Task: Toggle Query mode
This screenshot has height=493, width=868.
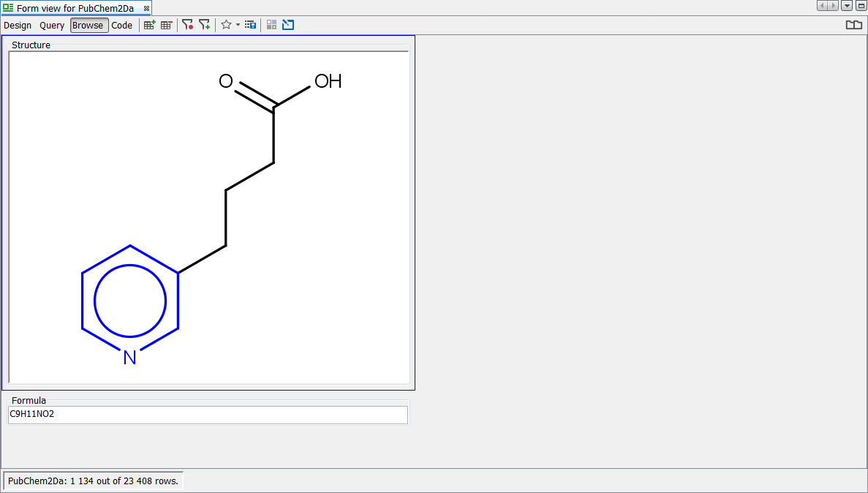Action: tap(52, 26)
